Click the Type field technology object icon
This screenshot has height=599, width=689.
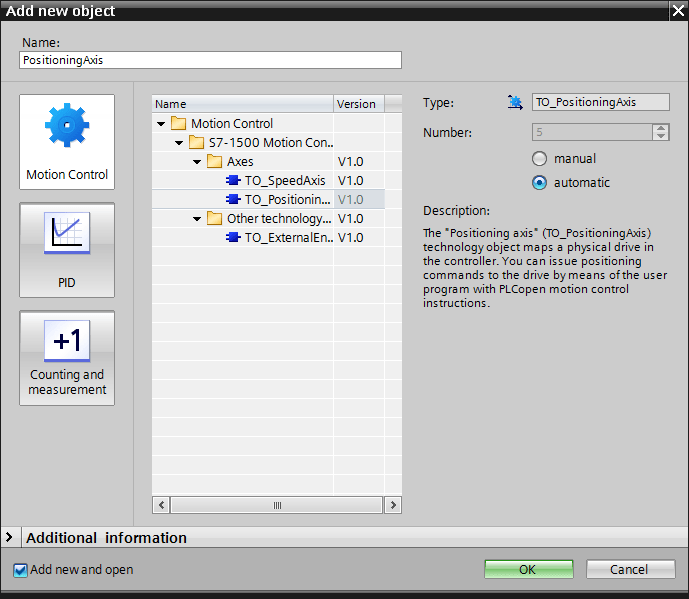(515, 102)
